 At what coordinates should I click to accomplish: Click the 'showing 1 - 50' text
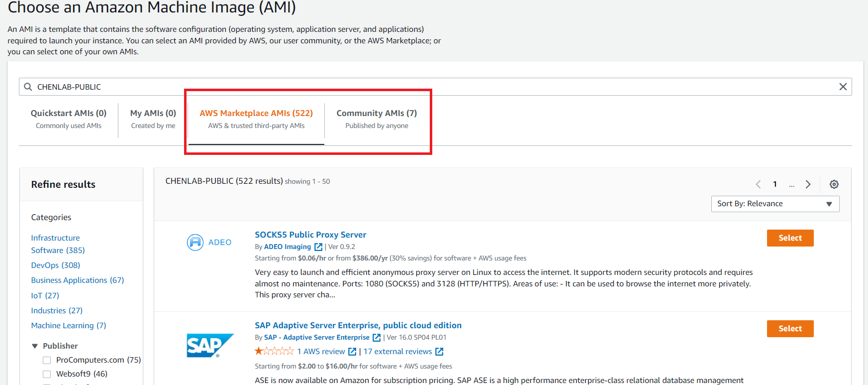[x=307, y=181]
